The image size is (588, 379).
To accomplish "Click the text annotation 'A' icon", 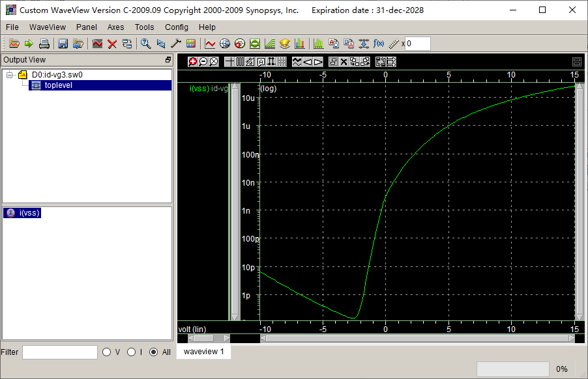I will pyautogui.click(x=261, y=62).
